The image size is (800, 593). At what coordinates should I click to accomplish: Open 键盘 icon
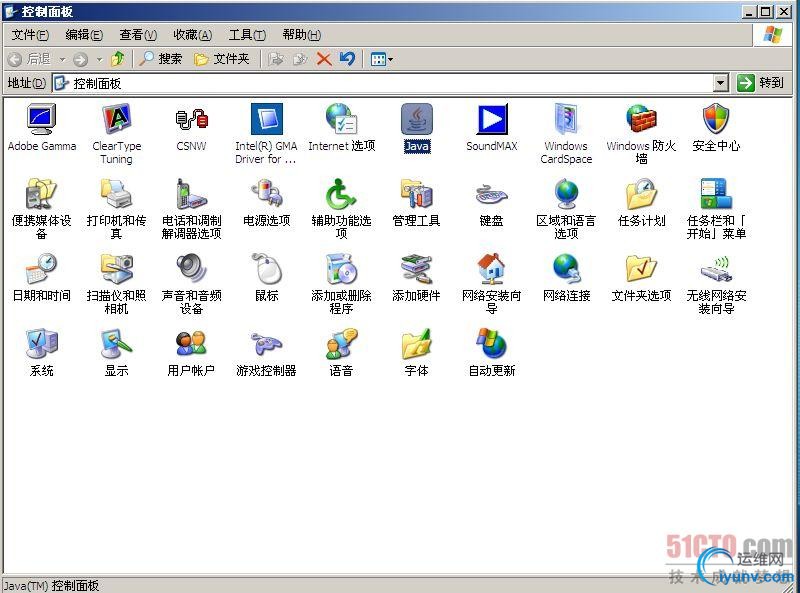(x=492, y=194)
